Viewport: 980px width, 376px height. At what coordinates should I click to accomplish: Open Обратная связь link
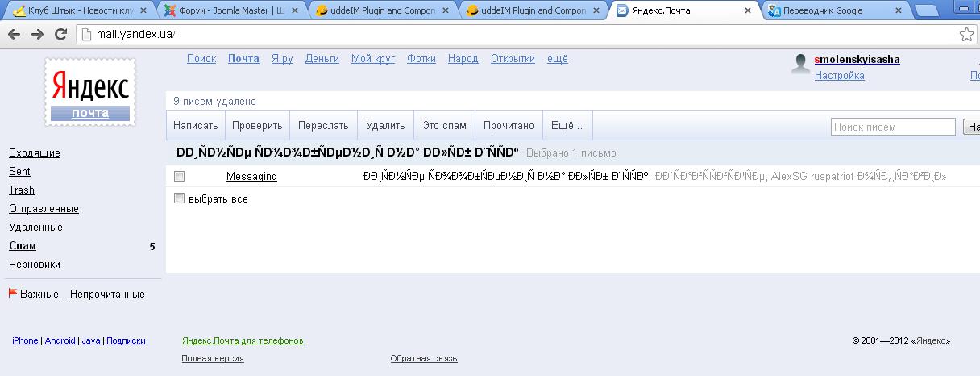click(424, 358)
